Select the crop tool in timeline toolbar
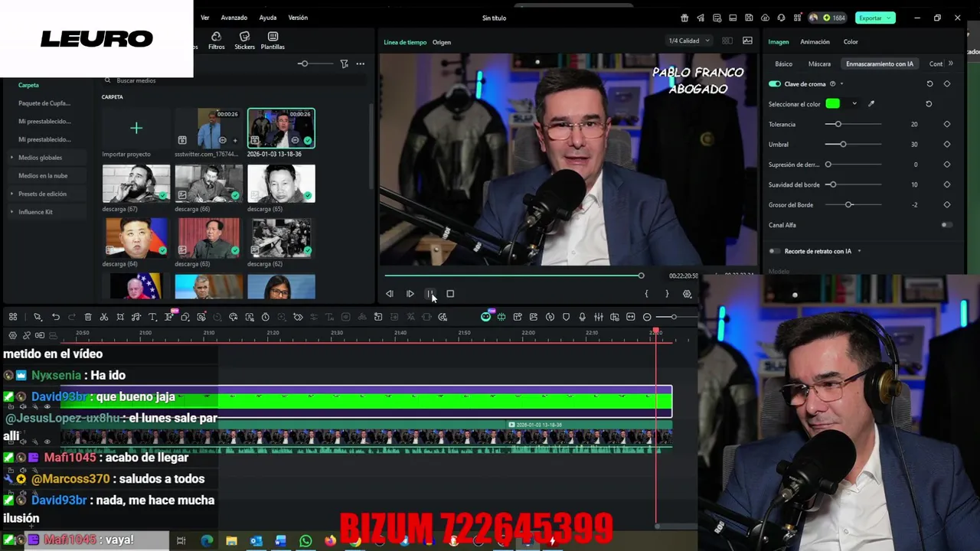This screenshot has width=980, height=551. tap(120, 317)
